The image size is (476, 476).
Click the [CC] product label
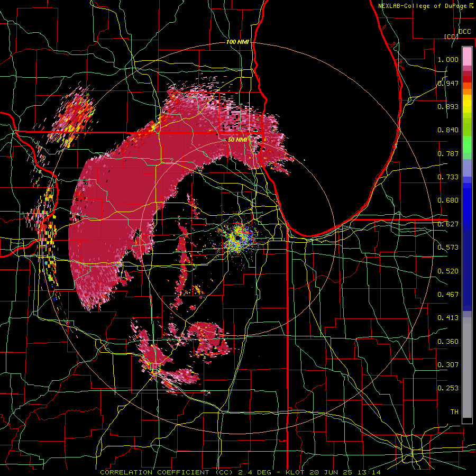[x=451, y=36]
